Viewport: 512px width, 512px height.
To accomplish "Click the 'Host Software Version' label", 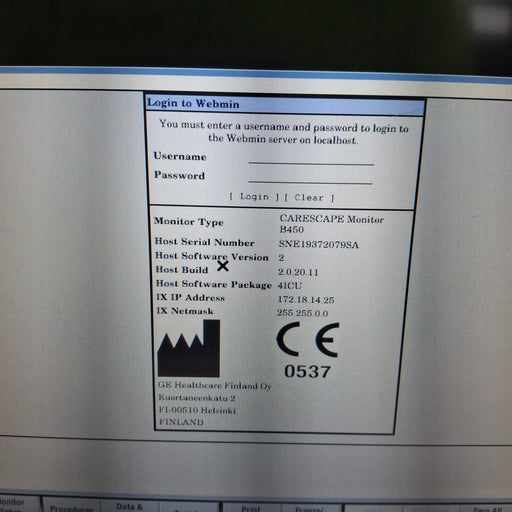I will tap(212, 256).
